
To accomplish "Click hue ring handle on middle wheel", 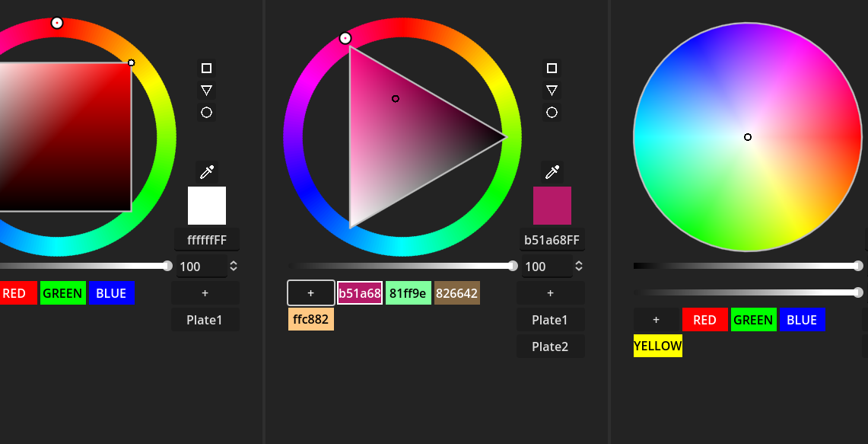I will pyautogui.click(x=345, y=38).
